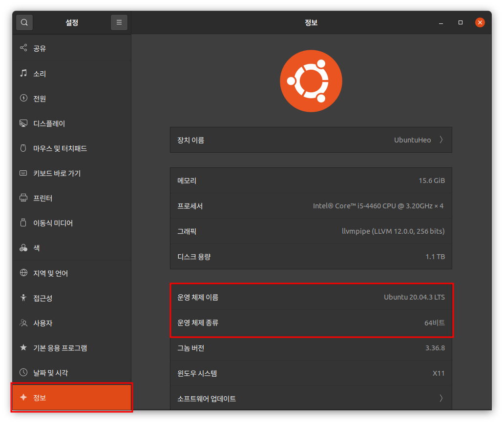Screen dimensions: 504x424
Task: Open the settings search button
Action: pyautogui.click(x=24, y=22)
